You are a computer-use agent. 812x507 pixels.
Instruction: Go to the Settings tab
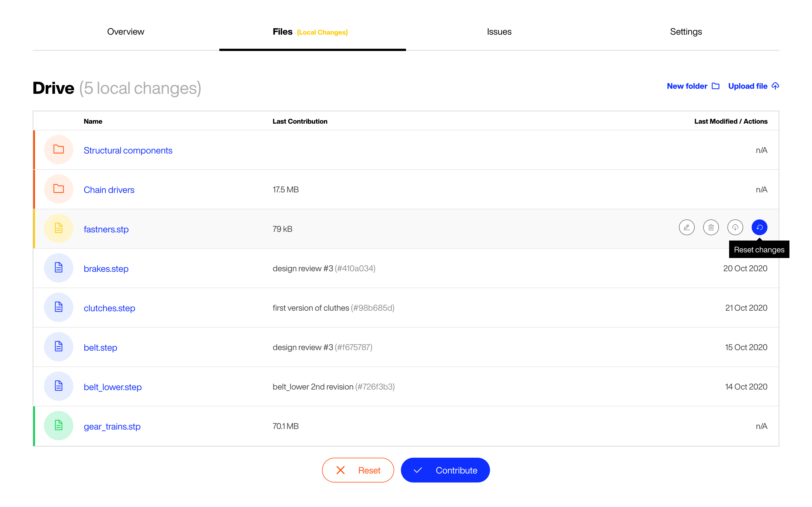685,32
